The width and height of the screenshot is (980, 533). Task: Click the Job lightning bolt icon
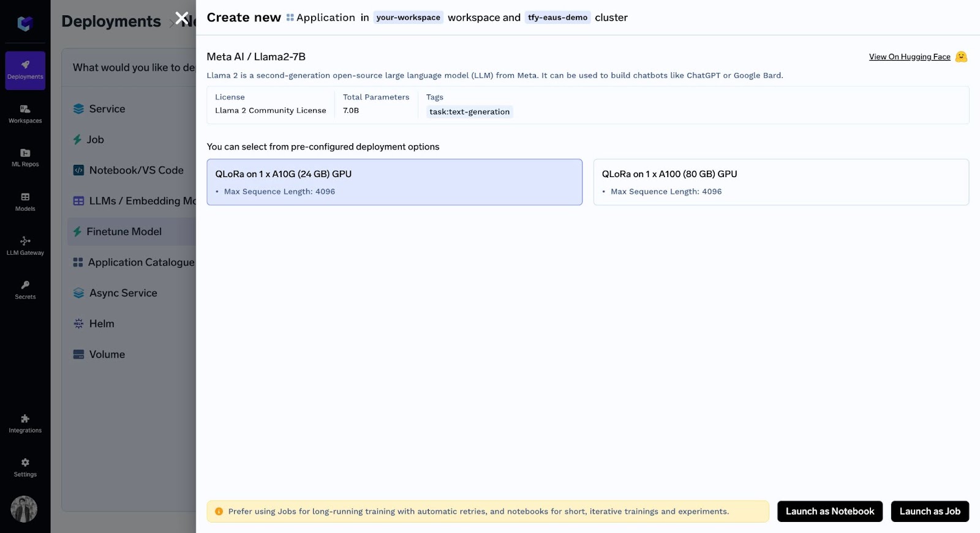[77, 140]
